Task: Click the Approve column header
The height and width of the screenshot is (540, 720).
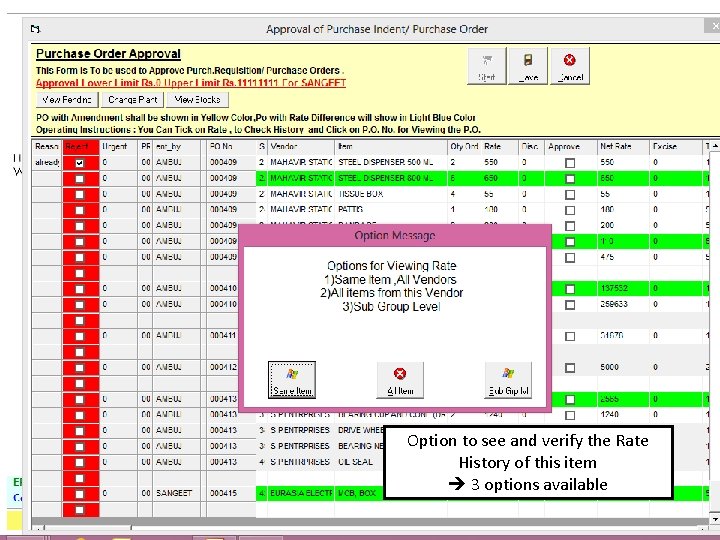Action: (571, 146)
